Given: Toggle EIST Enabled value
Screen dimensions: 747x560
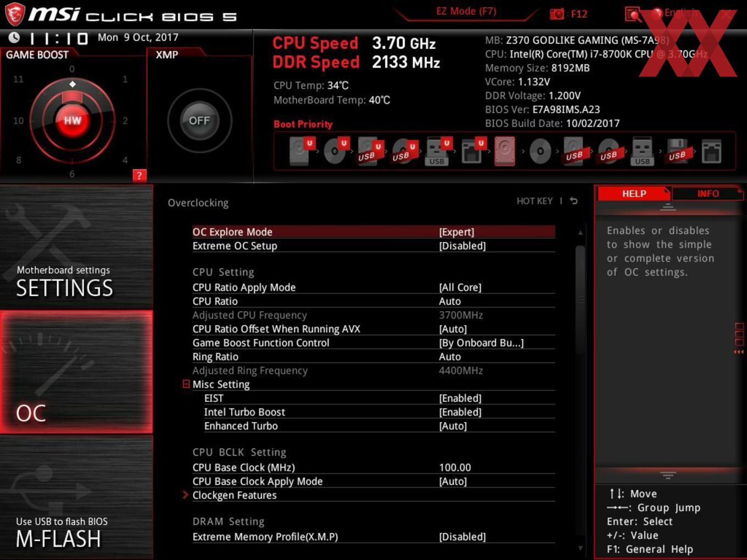Looking at the screenshot, I should pos(460,398).
